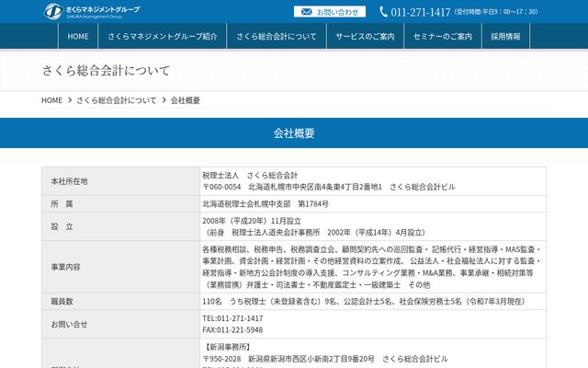
Task: Click the telephone handset icon
Action: pyautogui.click(x=383, y=12)
